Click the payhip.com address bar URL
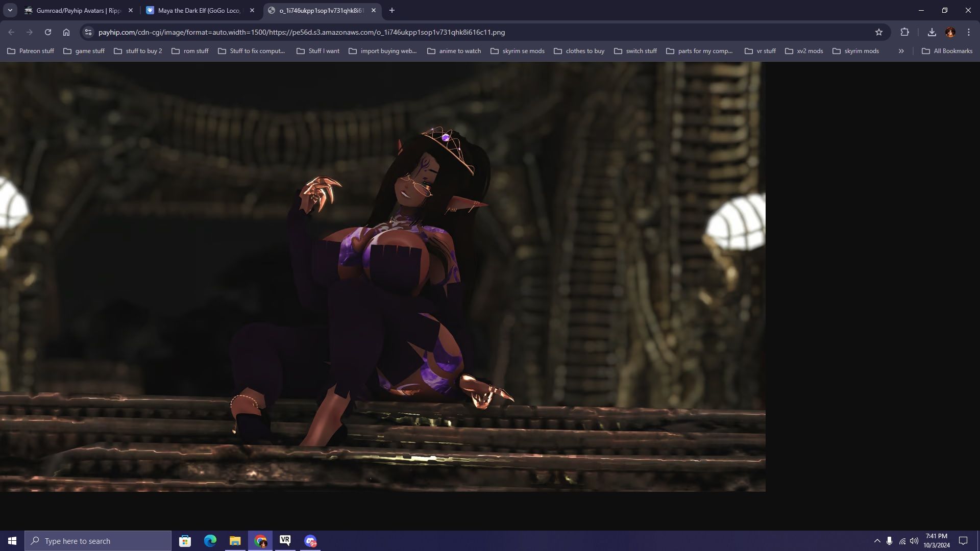 point(302,32)
